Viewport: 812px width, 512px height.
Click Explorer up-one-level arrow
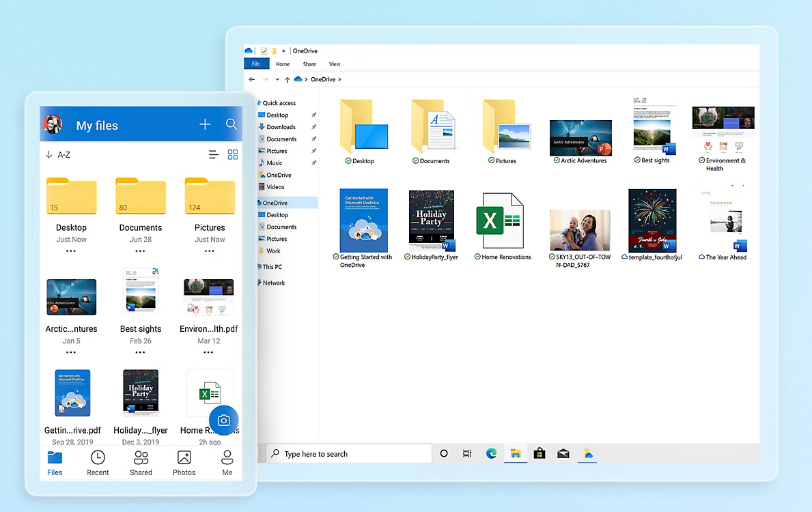[288, 79]
